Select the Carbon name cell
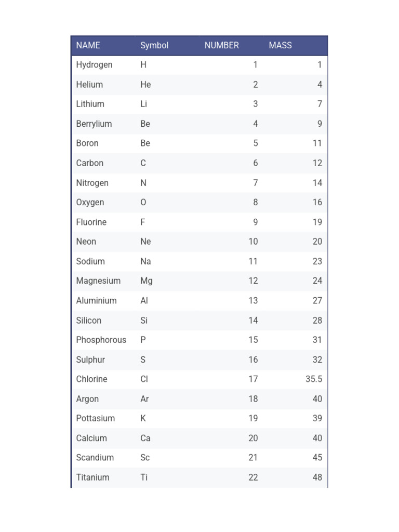This screenshot has width=399, height=532. point(89,163)
